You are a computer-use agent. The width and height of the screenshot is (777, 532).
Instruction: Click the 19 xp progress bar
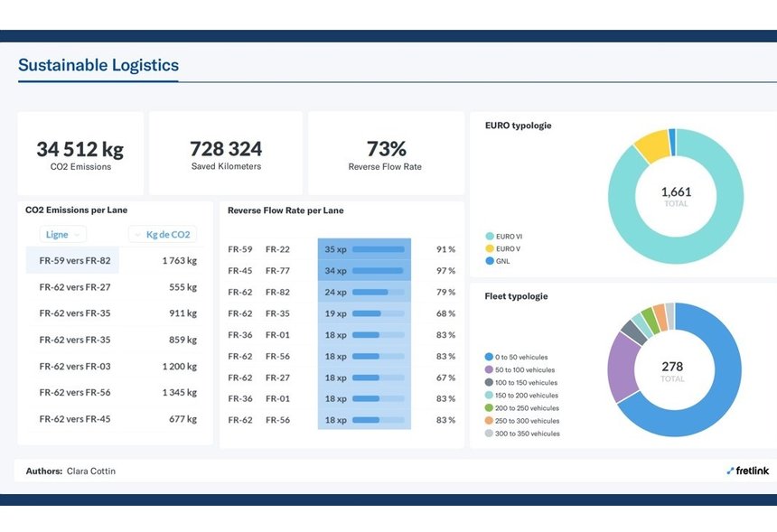pyautogui.click(x=379, y=313)
